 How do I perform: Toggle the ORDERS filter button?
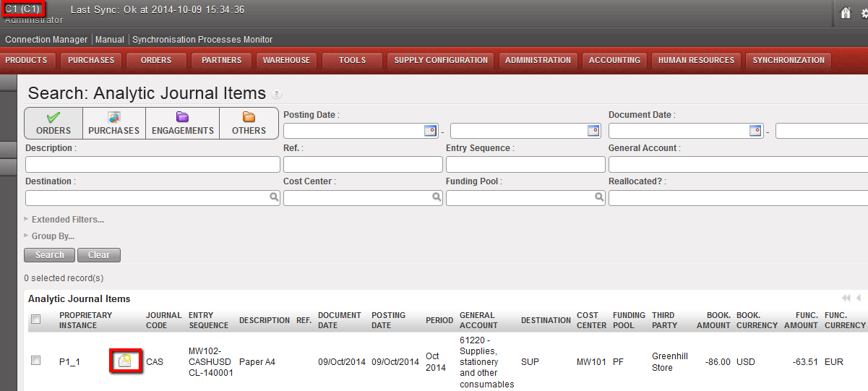tap(53, 124)
